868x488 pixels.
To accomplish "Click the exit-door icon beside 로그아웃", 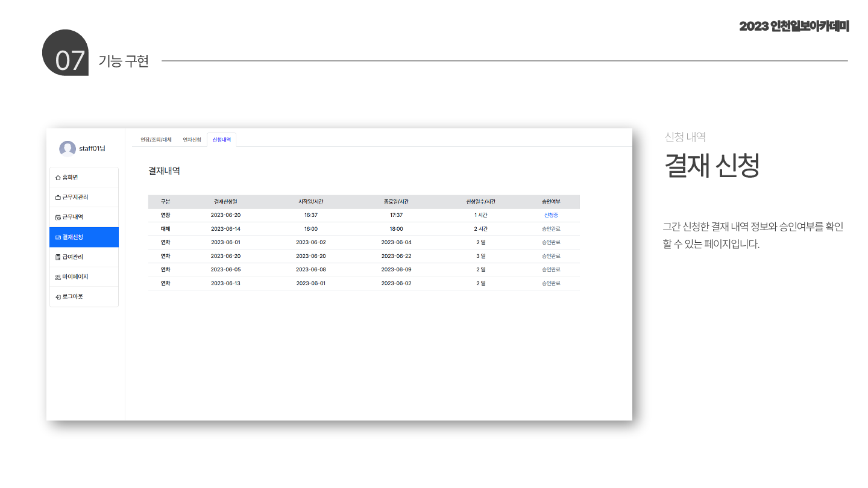I will pos(58,296).
